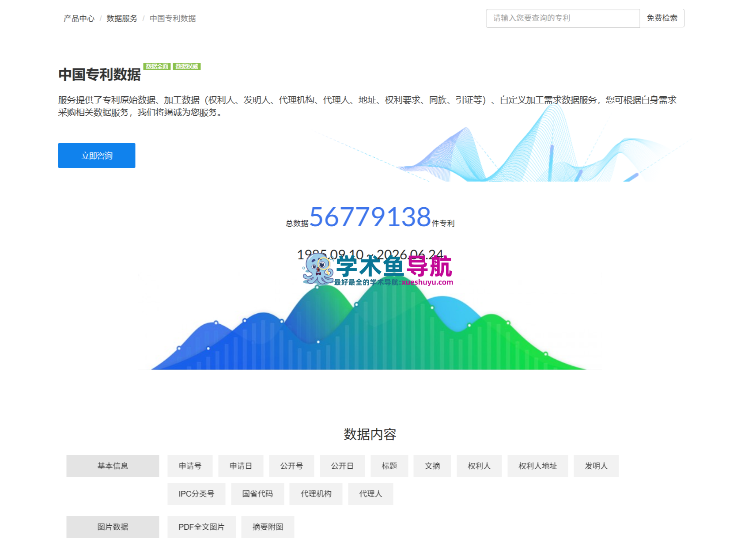The width and height of the screenshot is (756, 539).
Task: Click the 摘要附图 tag
Action: [268, 527]
